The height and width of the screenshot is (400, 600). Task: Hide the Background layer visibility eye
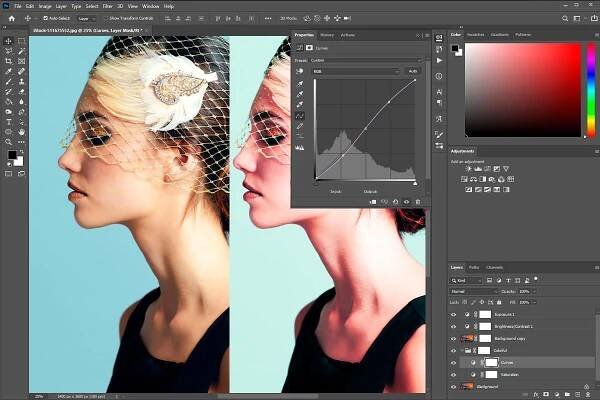point(454,385)
